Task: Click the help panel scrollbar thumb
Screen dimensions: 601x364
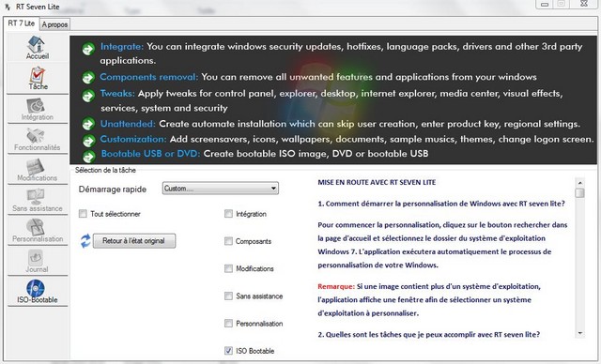Action: 580,192
